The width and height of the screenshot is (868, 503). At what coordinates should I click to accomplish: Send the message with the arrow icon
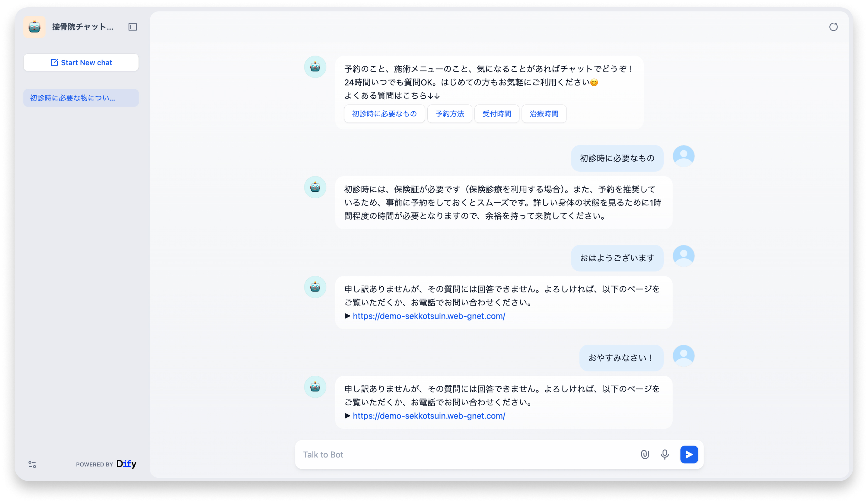689,454
